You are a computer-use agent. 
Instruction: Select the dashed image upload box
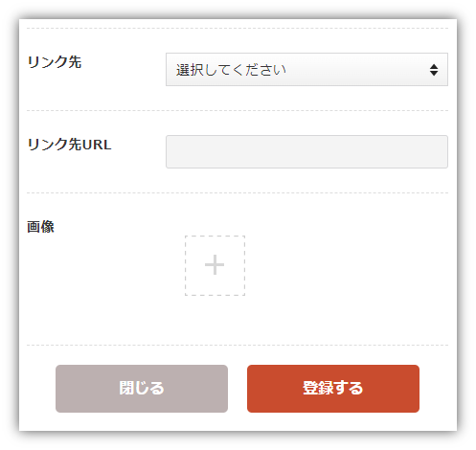[215, 265]
